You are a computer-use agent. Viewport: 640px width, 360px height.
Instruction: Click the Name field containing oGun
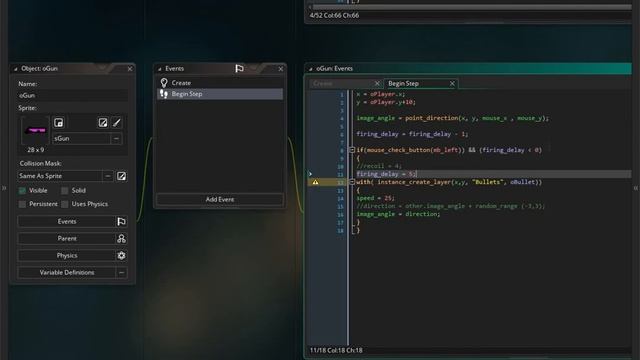pyautogui.click(x=73, y=96)
